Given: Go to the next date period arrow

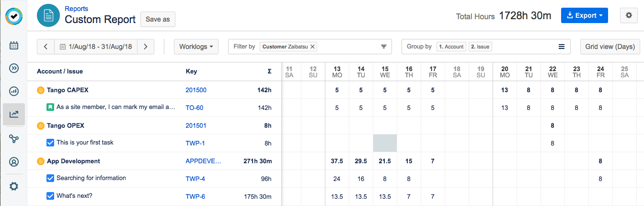Looking at the screenshot, I should click(x=146, y=47).
